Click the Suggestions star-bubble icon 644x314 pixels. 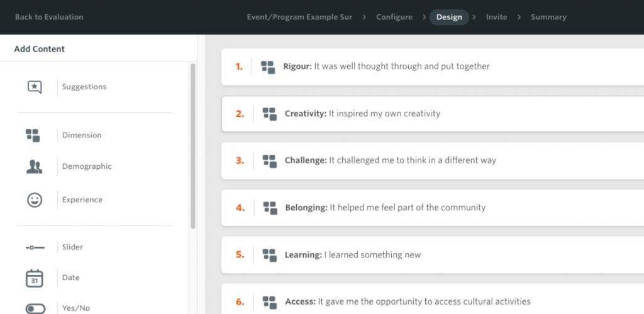pyautogui.click(x=35, y=87)
